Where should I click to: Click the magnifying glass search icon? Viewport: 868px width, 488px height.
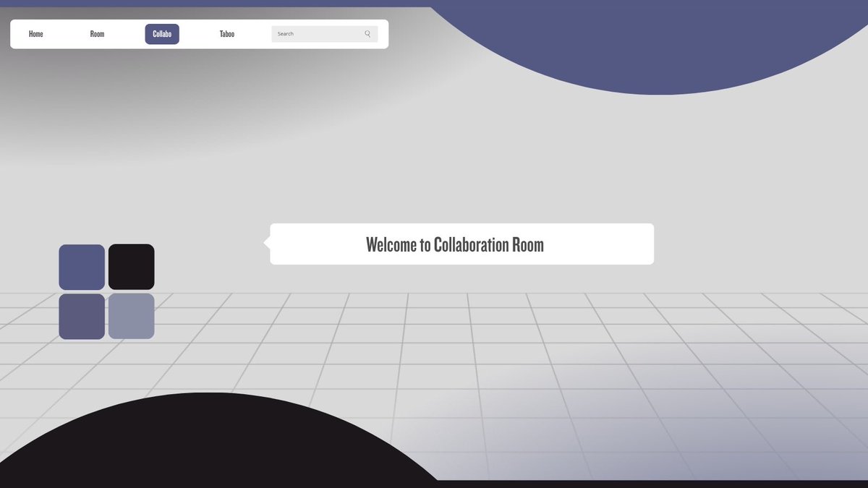click(367, 34)
